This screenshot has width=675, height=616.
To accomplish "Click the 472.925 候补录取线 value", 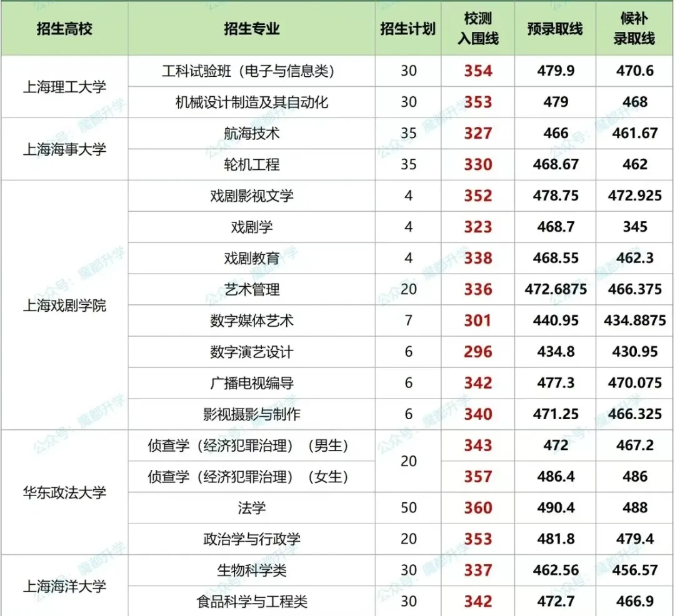I will 634,196.
